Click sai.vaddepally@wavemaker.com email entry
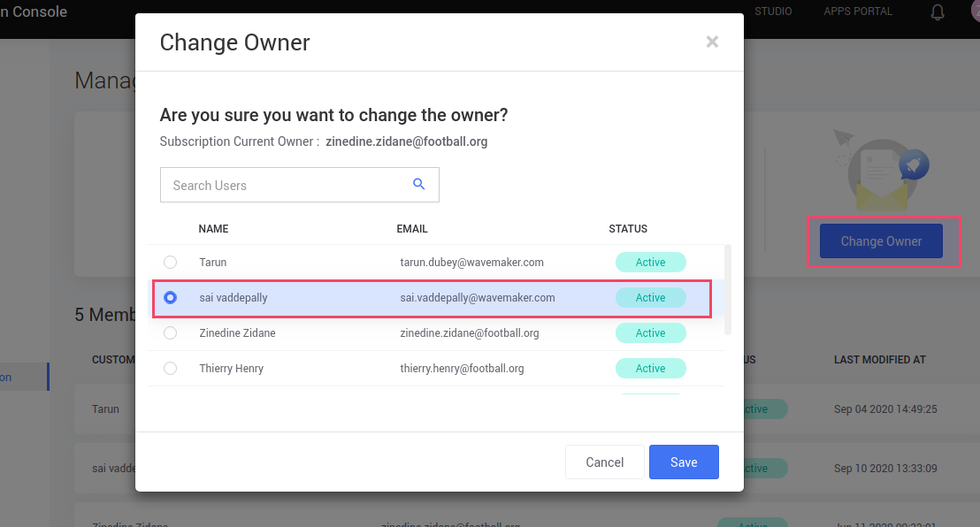Viewport: 980px width, 527px height. coord(478,297)
